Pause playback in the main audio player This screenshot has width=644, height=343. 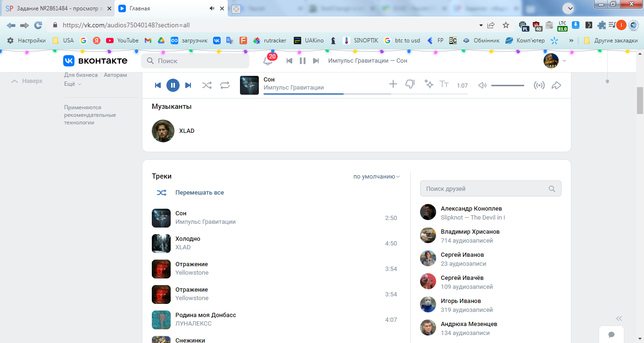click(173, 85)
